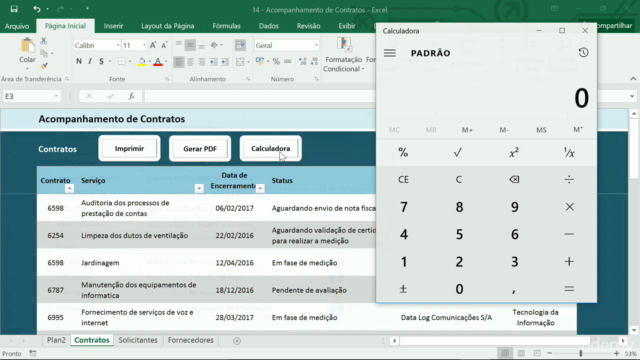Open calculator hamburger menu

[x=389, y=53]
